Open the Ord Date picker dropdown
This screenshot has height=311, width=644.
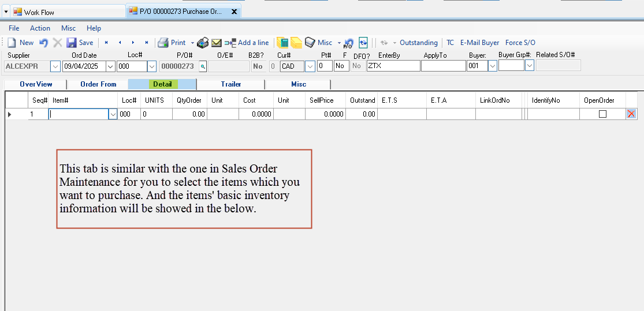point(111,66)
